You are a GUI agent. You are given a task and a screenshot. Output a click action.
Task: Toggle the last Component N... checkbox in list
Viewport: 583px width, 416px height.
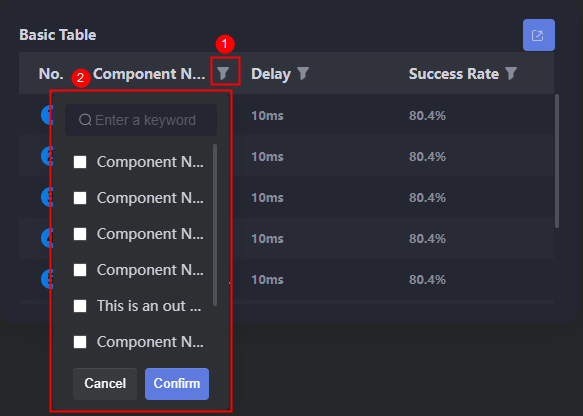point(80,342)
